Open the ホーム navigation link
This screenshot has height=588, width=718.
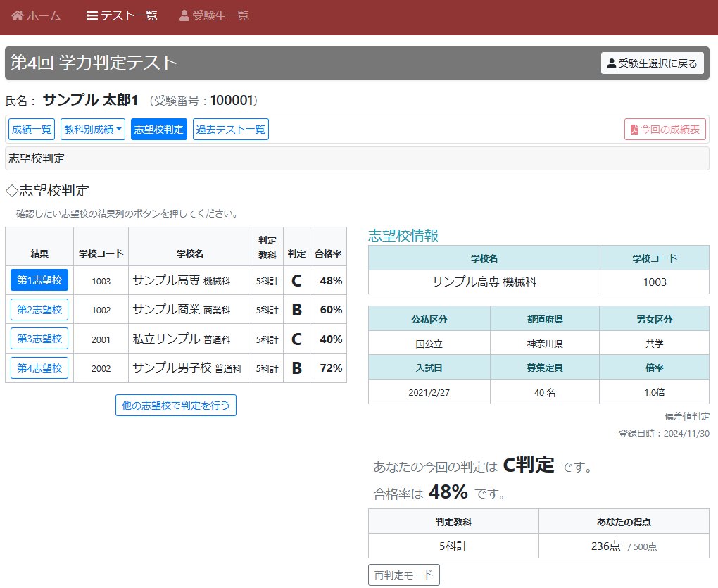36,16
